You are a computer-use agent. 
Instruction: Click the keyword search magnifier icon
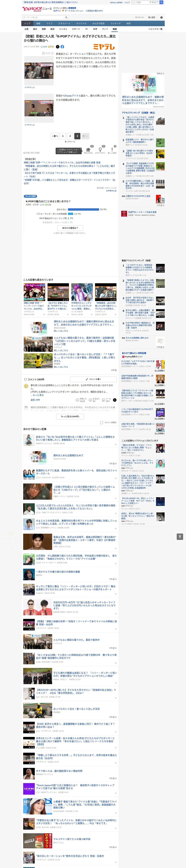(x=66, y=18)
